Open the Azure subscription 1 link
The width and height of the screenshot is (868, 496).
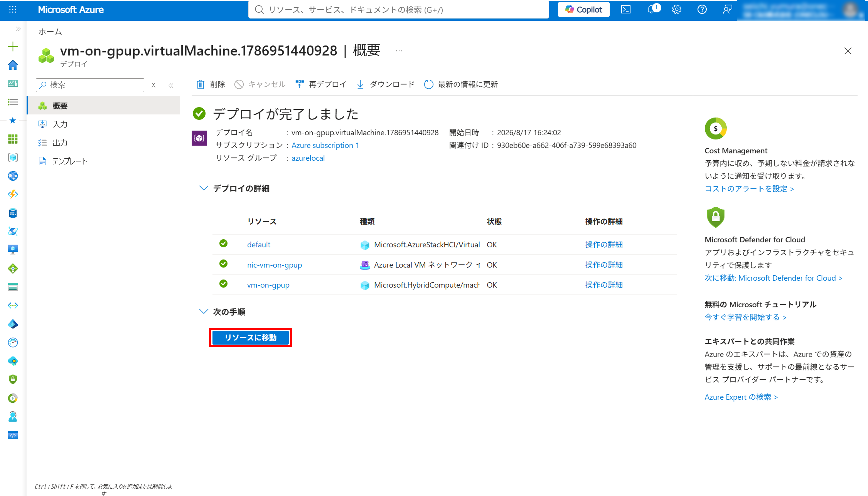point(325,145)
